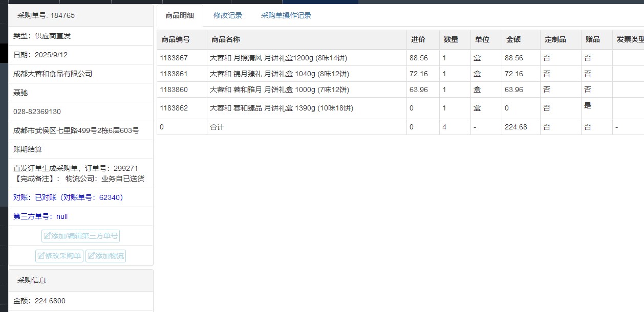
Task: Click the 合计 total row
Action: tap(217, 127)
